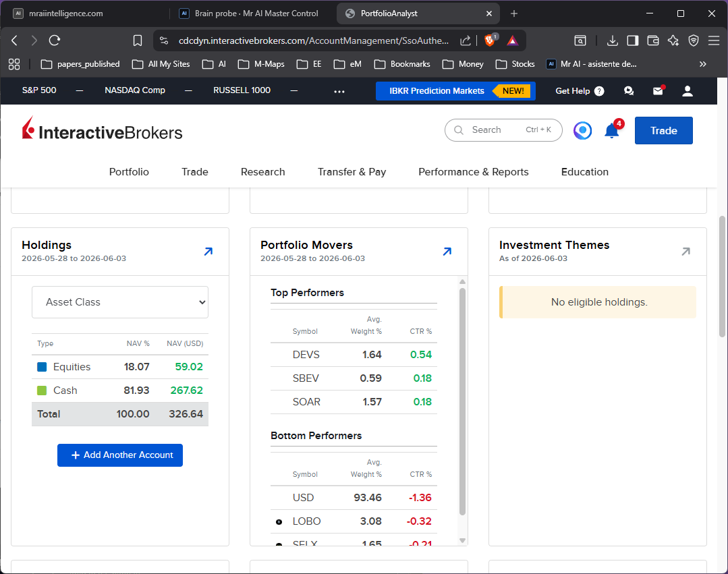Open Leo AI sparkle icon
Screen dimensions: 728x574
point(673,40)
